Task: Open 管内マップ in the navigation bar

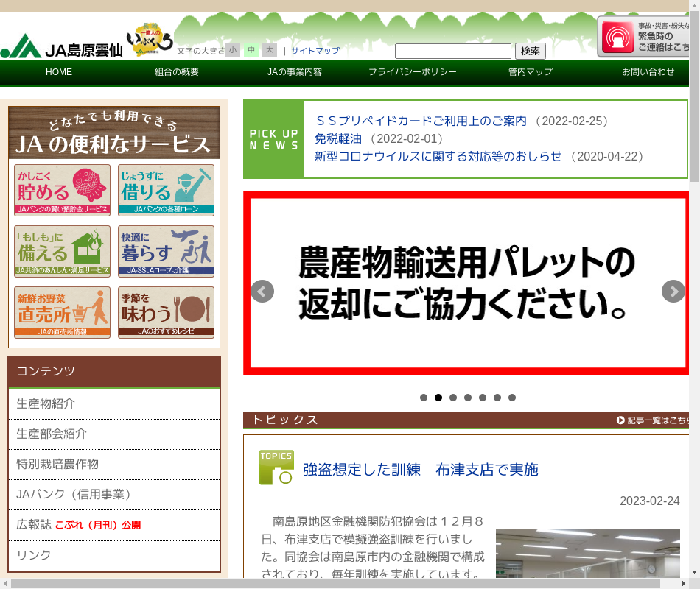Action: pos(530,72)
